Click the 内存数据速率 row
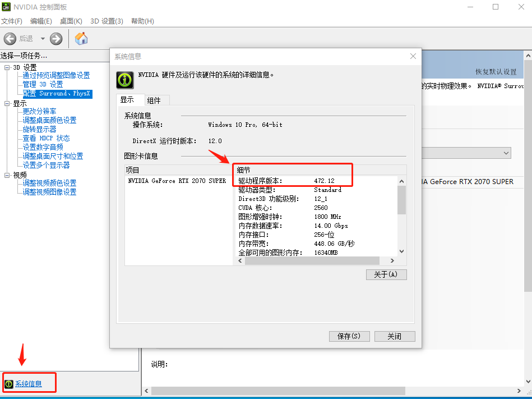 click(317, 226)
